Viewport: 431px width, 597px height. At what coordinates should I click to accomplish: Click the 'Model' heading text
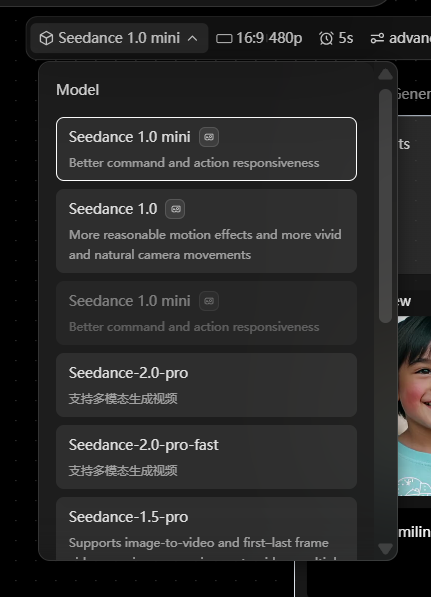[78, 90]
